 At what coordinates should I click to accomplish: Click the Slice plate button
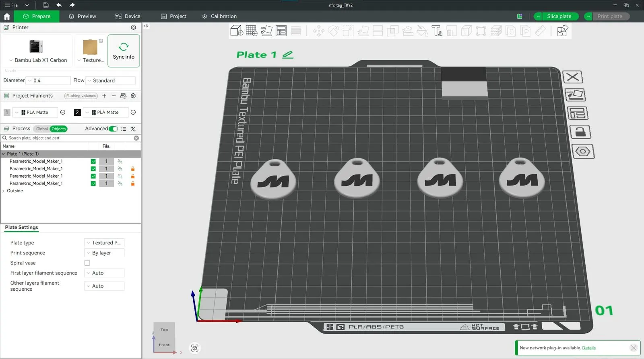(559, 16)
